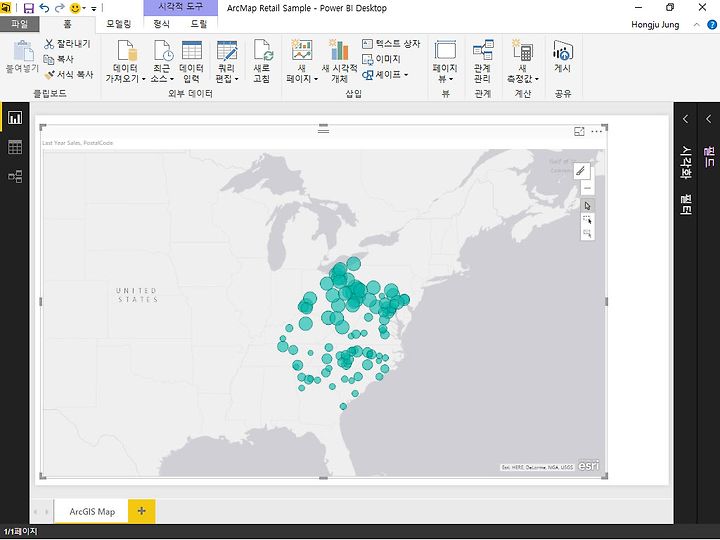Expand the 필드 (Fields) pane chevron

point(709,119)
